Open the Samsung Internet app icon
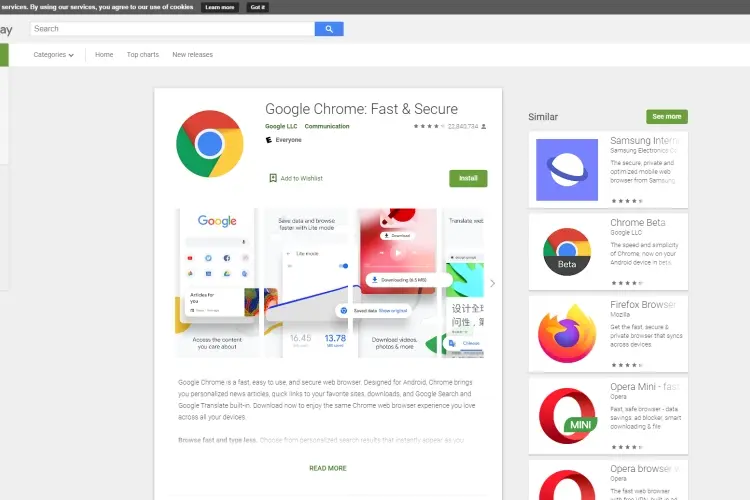 pyautogui.click(x=567, y=170)
